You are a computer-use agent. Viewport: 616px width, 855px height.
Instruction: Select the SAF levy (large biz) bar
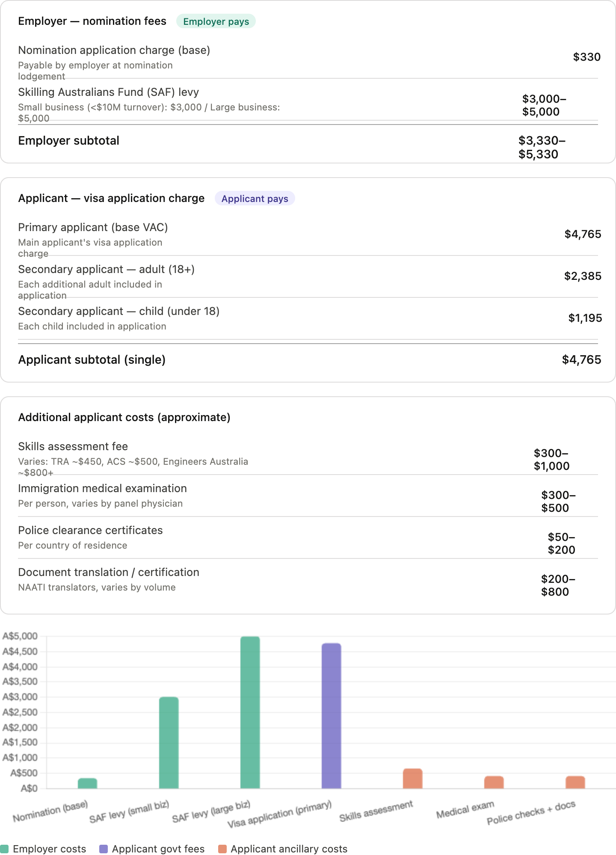(250, 712)
